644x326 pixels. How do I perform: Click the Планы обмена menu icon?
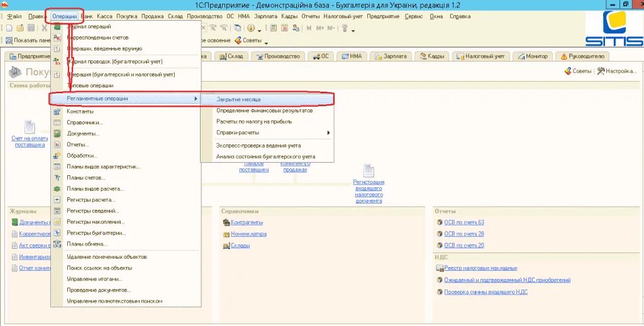[57, 244]
